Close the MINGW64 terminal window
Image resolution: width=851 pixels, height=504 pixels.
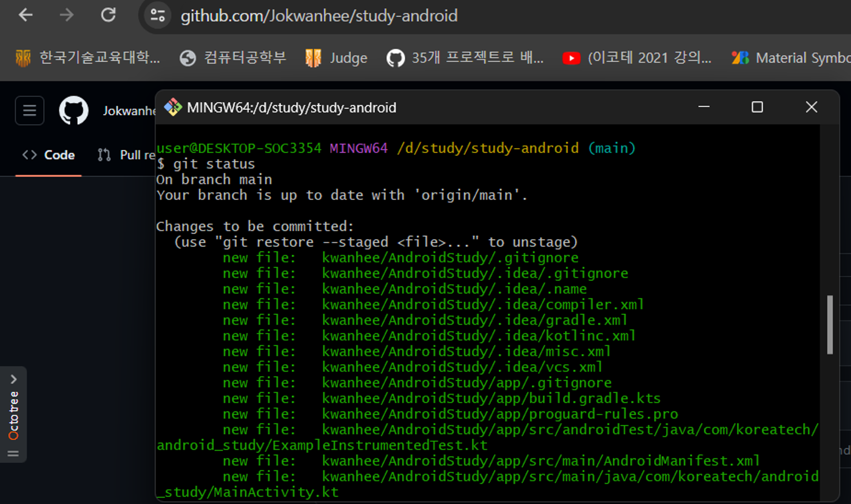point(811,107)
